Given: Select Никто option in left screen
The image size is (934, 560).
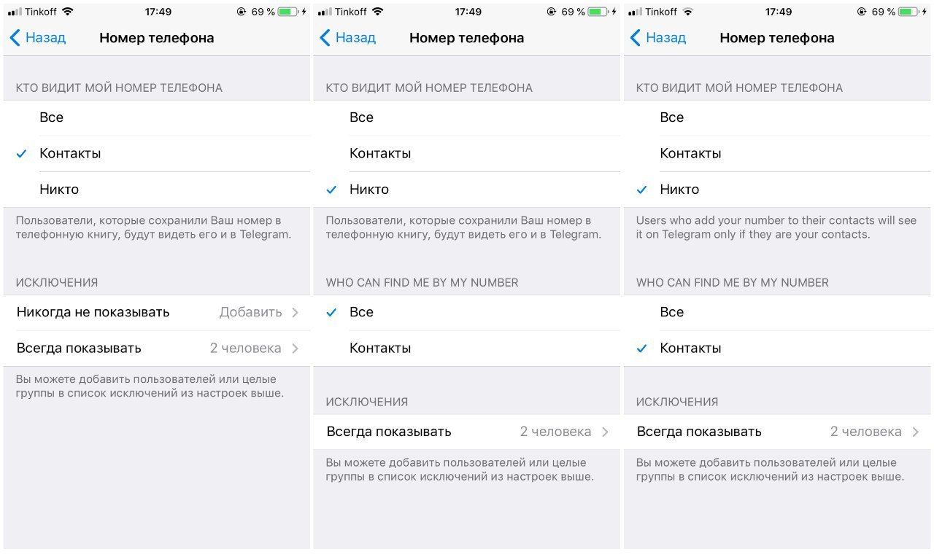Looking at the screenshot, I should 157,190.
